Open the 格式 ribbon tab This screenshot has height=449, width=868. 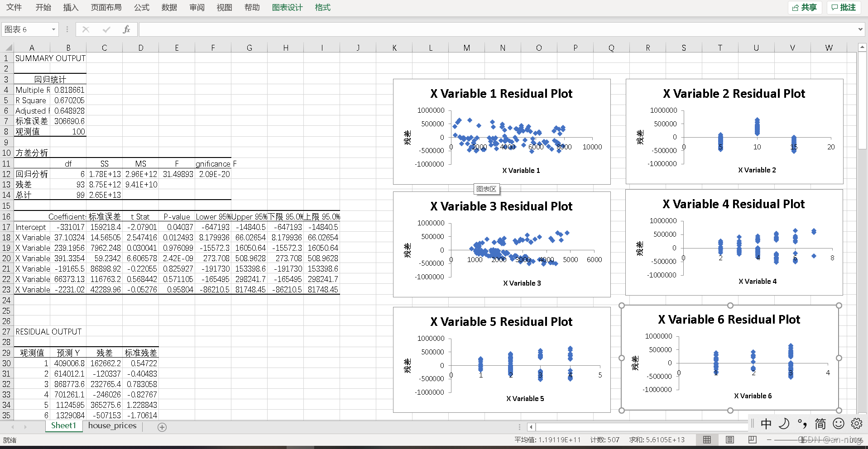point(323,7)
